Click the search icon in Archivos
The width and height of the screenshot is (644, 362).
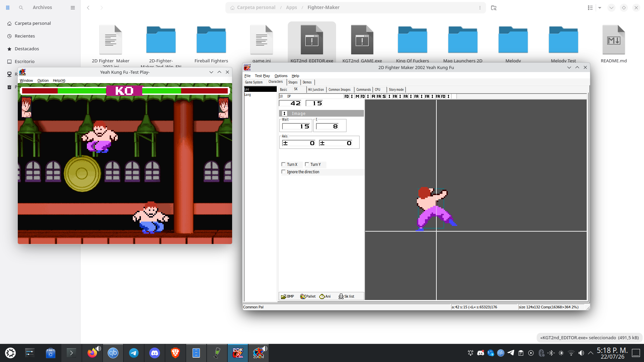tap(21, 7)
